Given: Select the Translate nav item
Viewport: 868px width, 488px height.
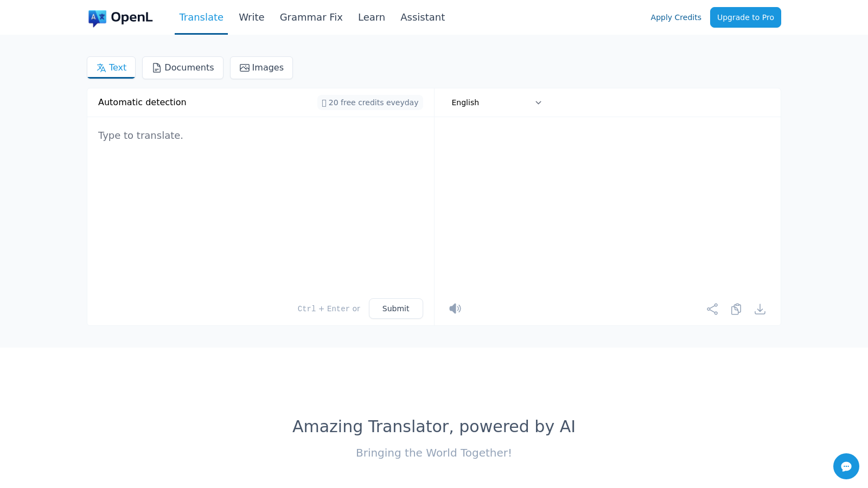Looking at the screenshot, I should (x=201, y=17).
